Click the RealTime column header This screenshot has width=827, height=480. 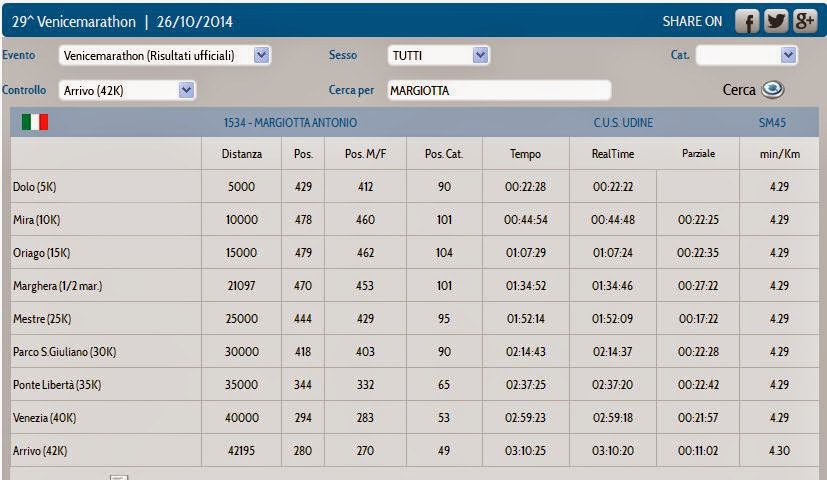(613, 153)
